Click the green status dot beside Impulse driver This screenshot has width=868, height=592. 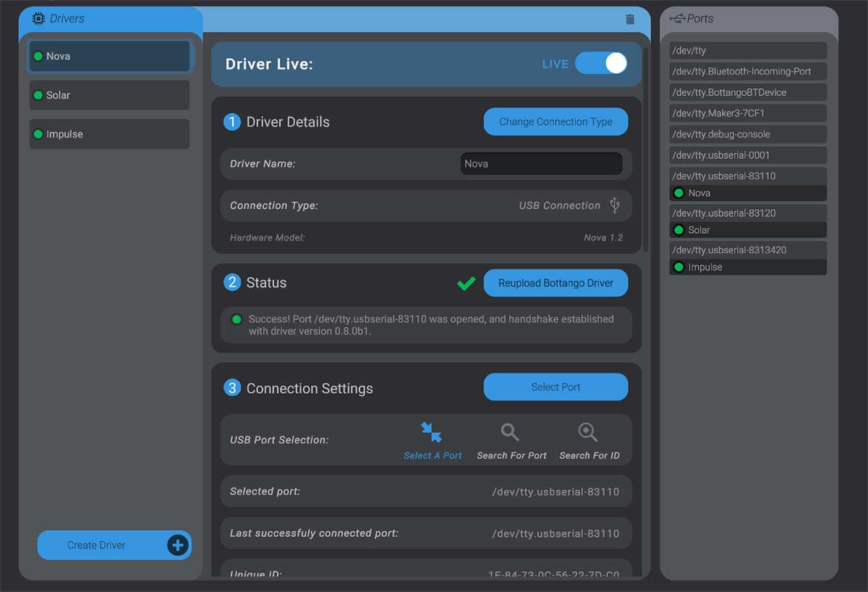[x=38, y=134]
